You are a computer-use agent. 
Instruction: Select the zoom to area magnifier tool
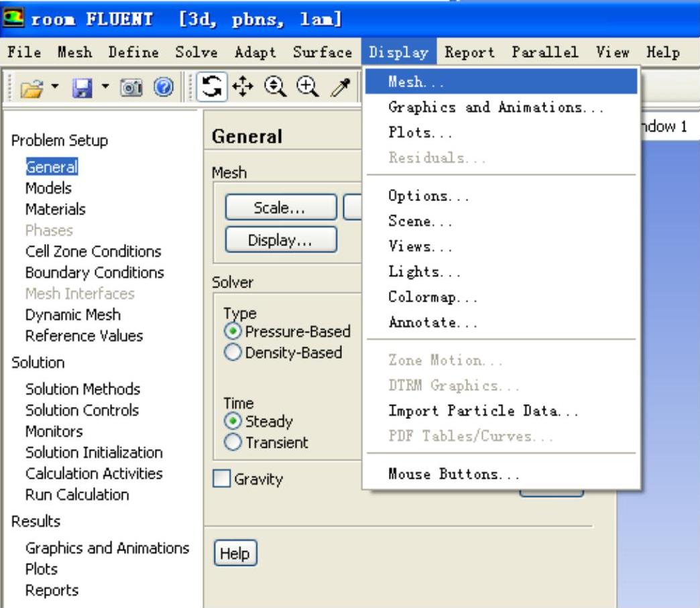308,86
